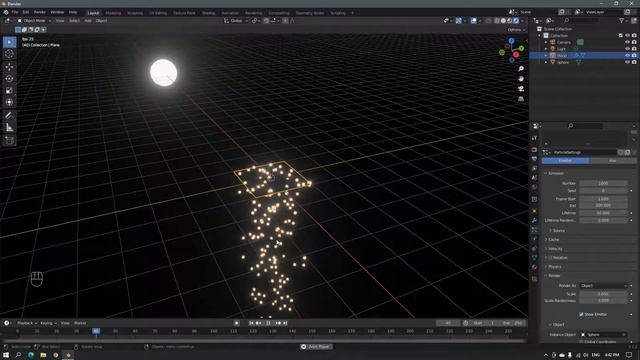The width and height of the screenshot is (640, 360).
Task: Open the Output properties tab icon
Action: 534,159
